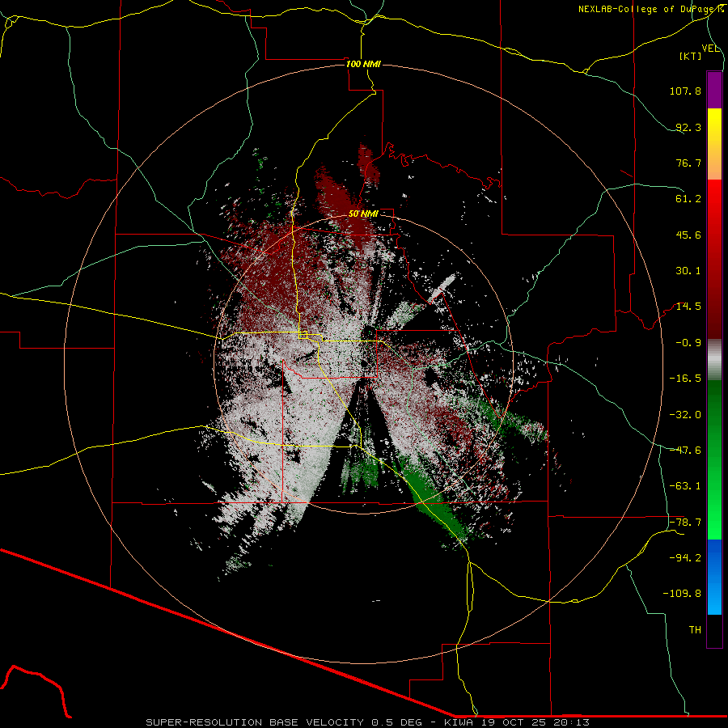
Task: Click the 30.1 velocity scale value
Action: pyautogui.click(x=688, y=271)
